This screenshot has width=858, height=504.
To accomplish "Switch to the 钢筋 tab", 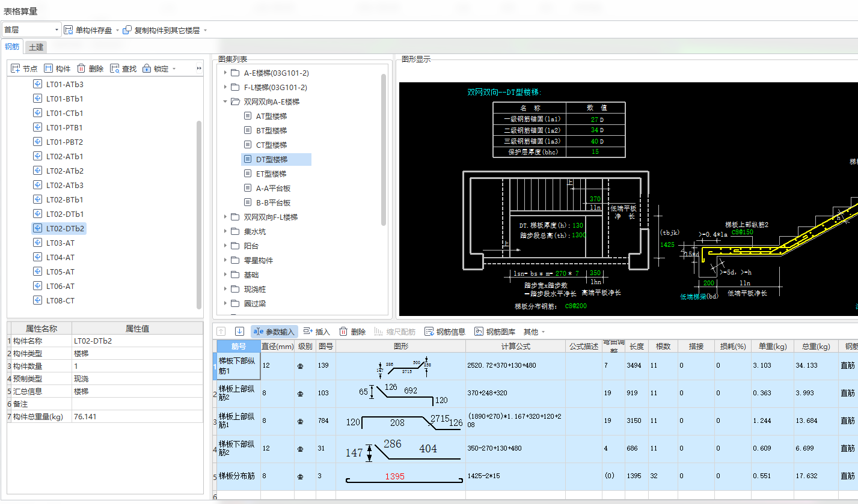I will pos(12,47).
